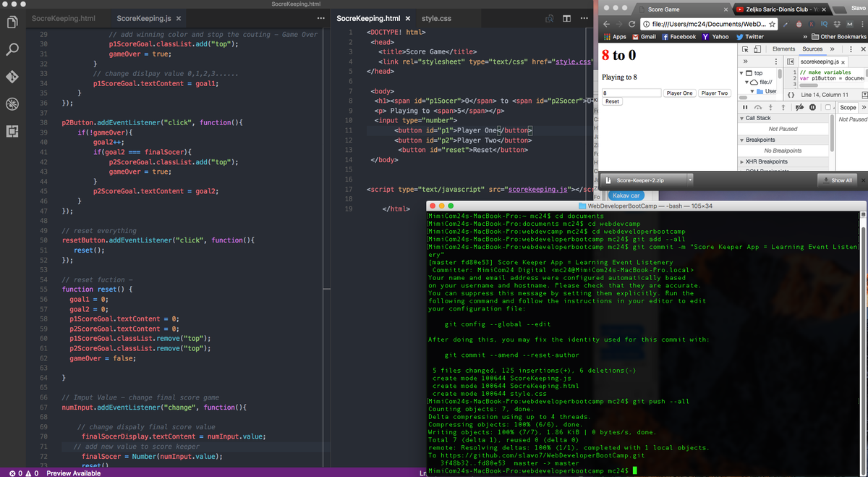Viewport: 868px width, 477px height.
Task: Open the Source Control icon in VS Code
Action: tap(12, 76)
